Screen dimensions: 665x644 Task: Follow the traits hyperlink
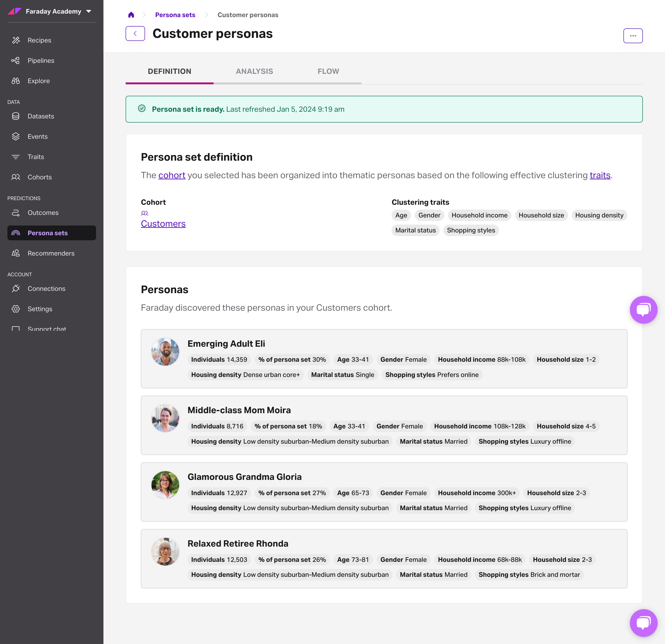click(x=599, y=175)
